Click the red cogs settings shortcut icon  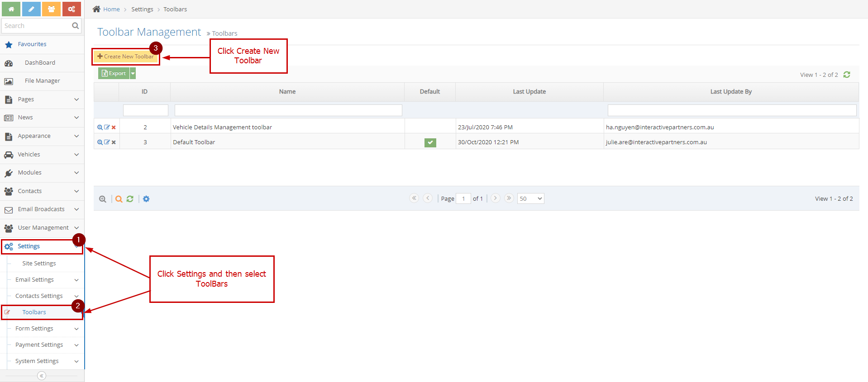click(x=72, y=9)
